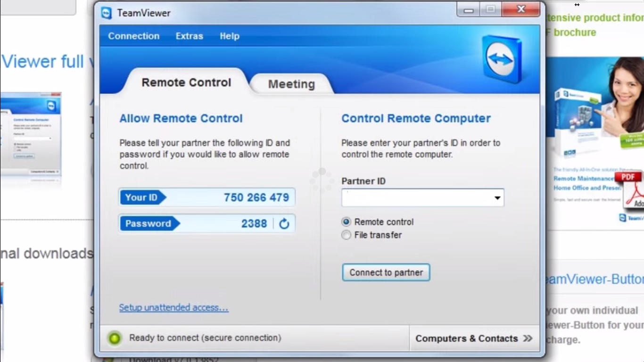Expand the Partner ID dropdown arrow

pyautogui.click(x=497, y=198)
